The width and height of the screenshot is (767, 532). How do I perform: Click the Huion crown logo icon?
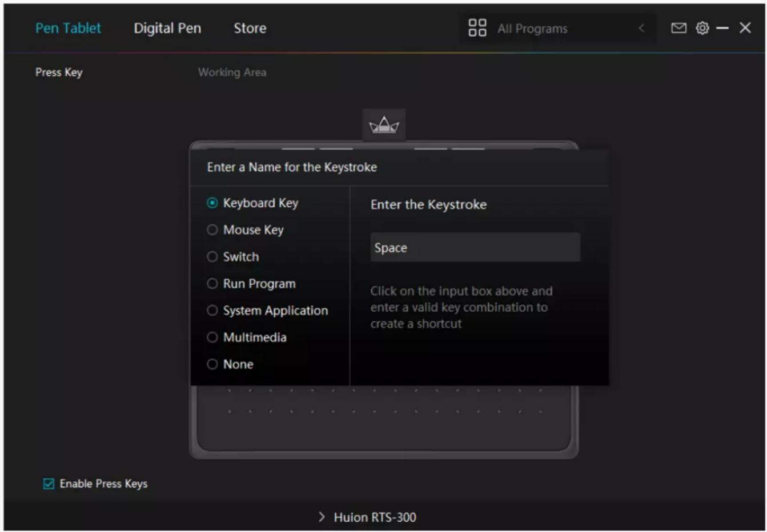pyautogui.click(x=384, y=124)
